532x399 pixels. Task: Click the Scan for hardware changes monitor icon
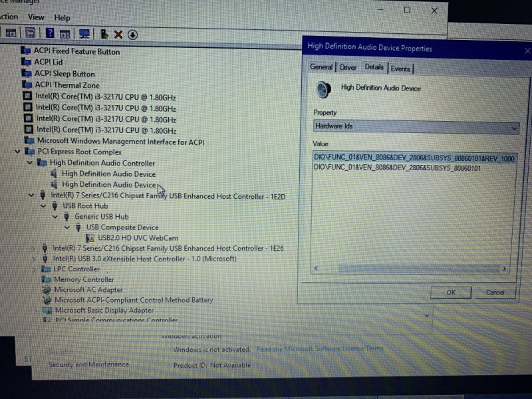click(x=84, y=34)
